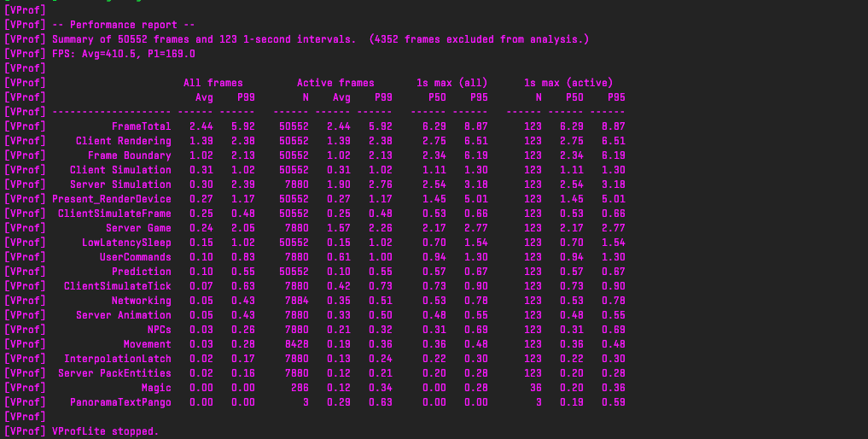Click the "2.26" active P99 for Server Game

381,228
